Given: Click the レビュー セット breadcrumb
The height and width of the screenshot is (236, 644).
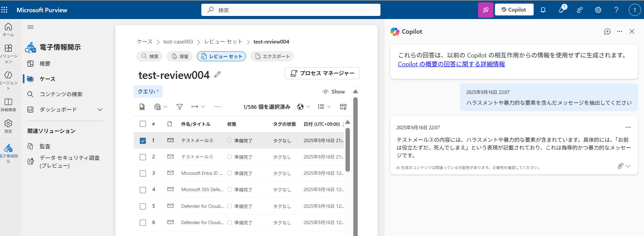Looking at the screenshot, I should [223, 41].
